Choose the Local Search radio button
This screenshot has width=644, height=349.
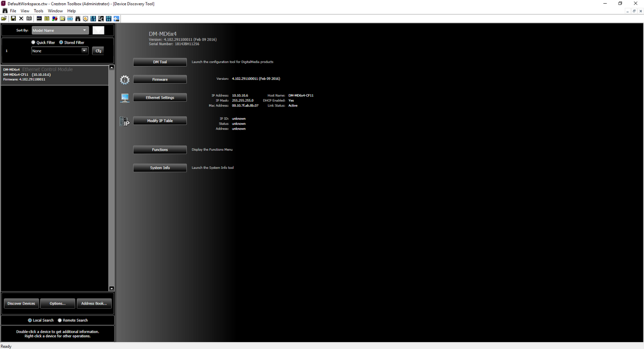coord(30,320)
